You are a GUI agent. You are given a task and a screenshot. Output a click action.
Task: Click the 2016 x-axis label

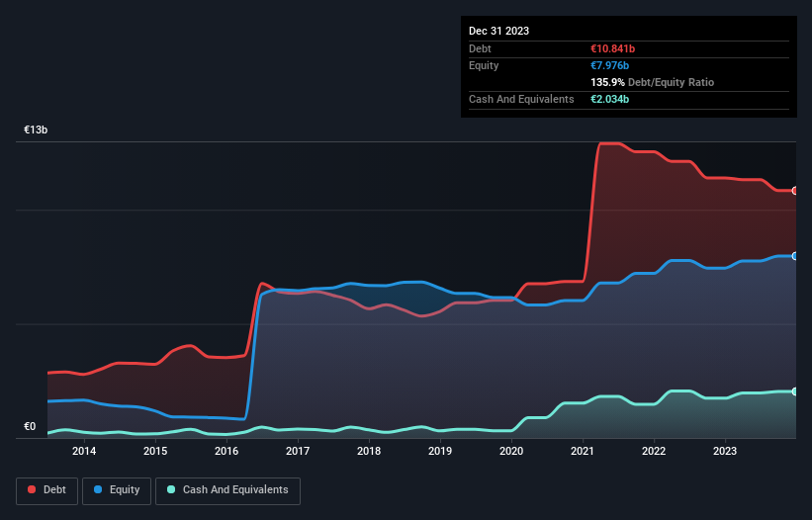(x=226, y=451)
